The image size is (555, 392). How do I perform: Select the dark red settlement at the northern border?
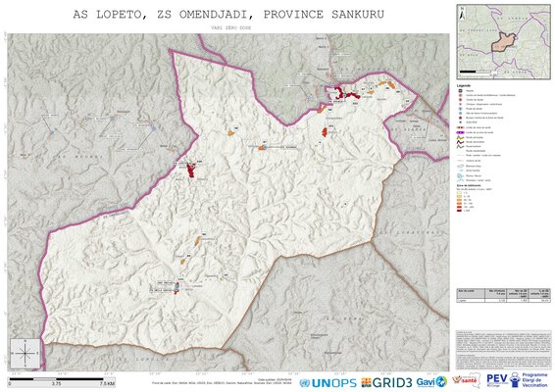(345, 94)
